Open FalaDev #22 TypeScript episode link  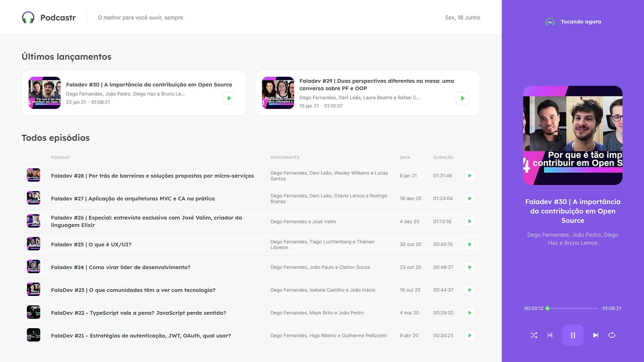[x=139, y=313]
